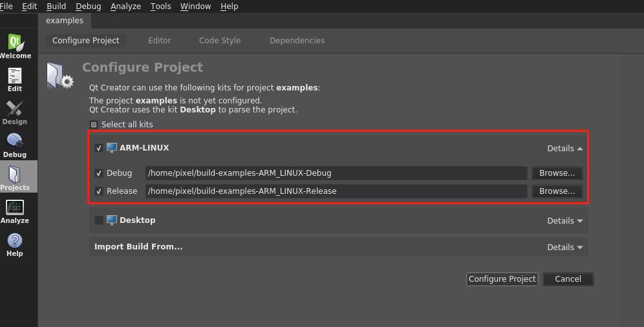The width and height of the screenshot is (644, 327).
Task: Uncheck the ARM-LINUX kit checkbox
Action: click(x=98, y=148)
